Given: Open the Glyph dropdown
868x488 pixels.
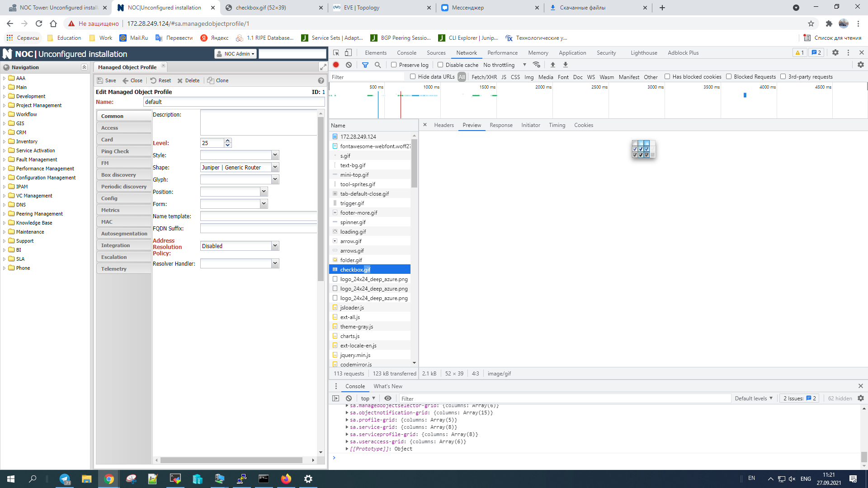Looking at the screenshot, I should point(275,179).
